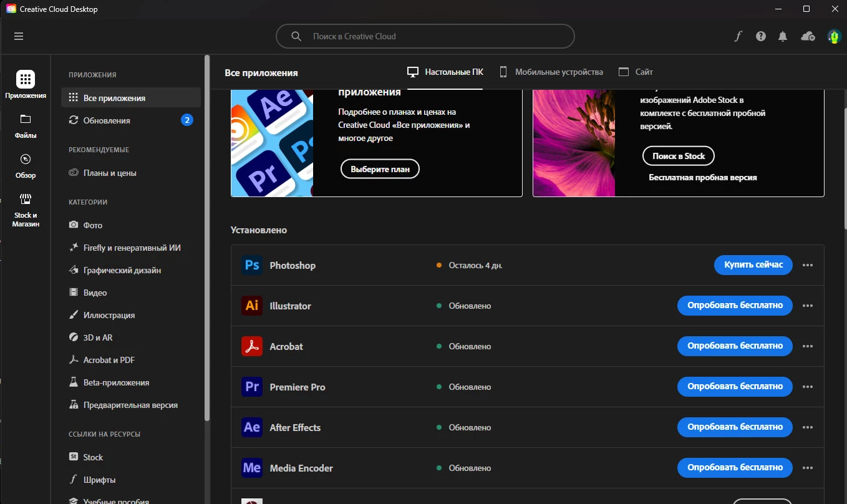
Task: Click the Выберите план button
Action: [380, 169]
